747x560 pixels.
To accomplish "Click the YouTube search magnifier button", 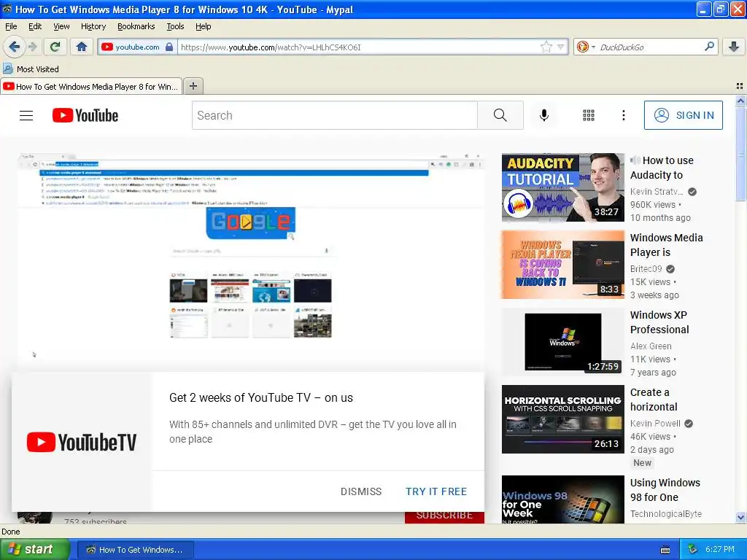I will [500, 115].
